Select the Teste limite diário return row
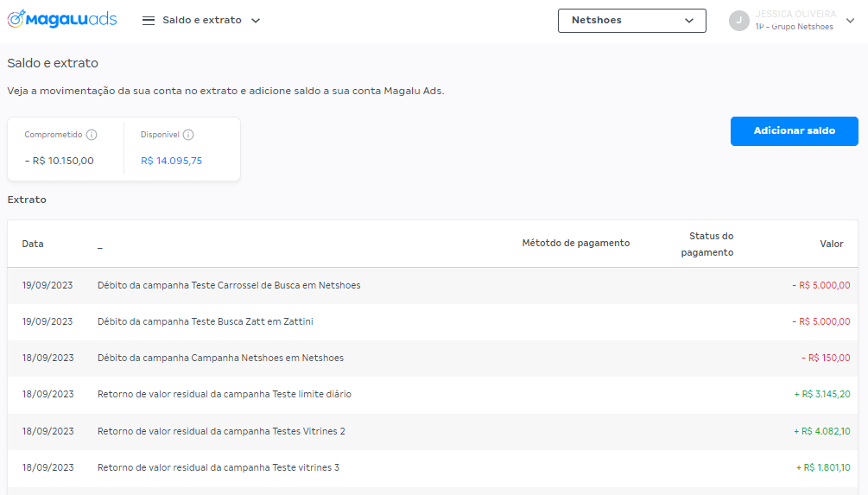This screenshot has height=495, width=868. point(433,394)
